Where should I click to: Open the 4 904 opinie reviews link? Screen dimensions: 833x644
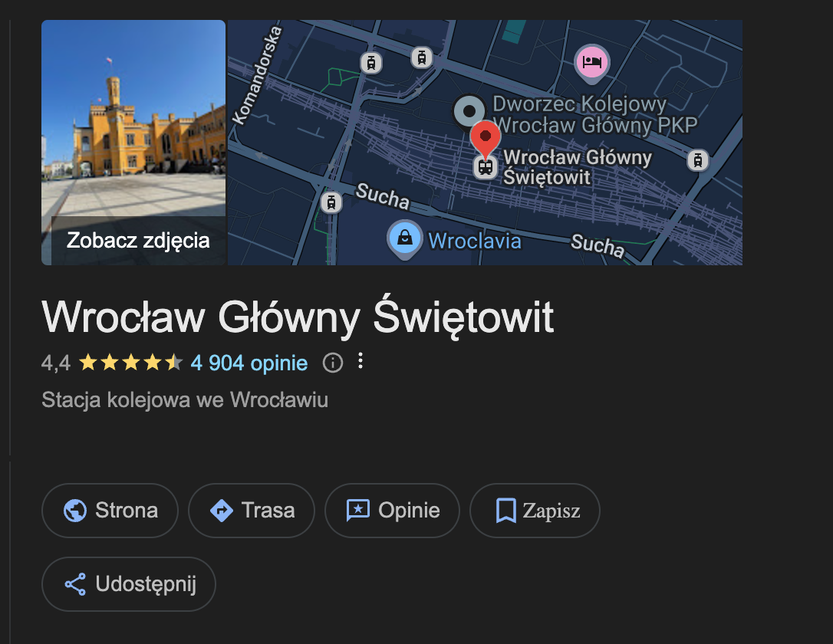(x=249, y=363)
